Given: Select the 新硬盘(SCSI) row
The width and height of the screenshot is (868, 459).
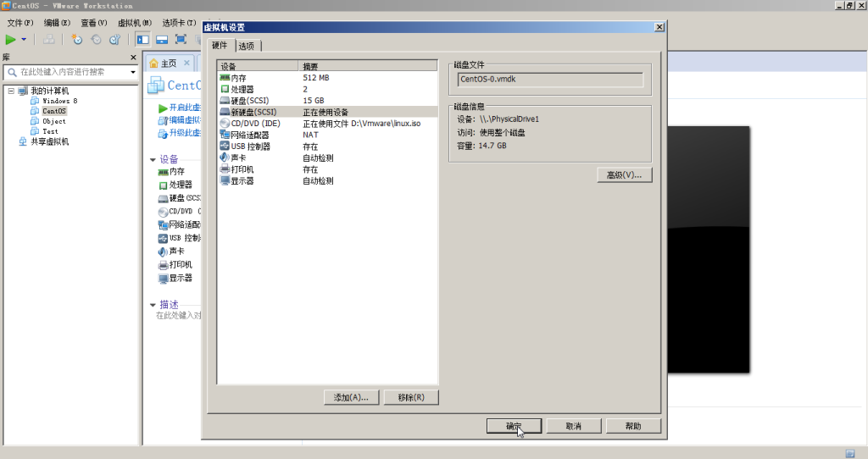Looking at the screenshot, I should 328,113.
